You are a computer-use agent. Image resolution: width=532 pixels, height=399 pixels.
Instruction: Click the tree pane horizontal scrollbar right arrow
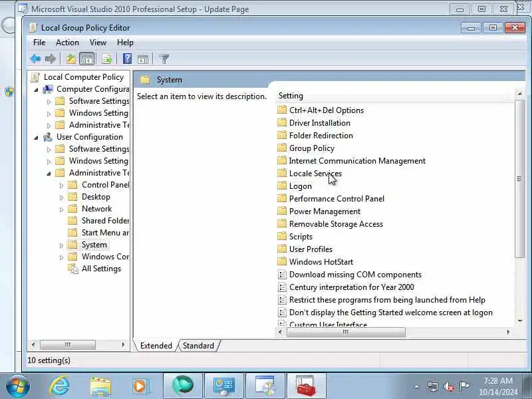(x=123, y=344)
